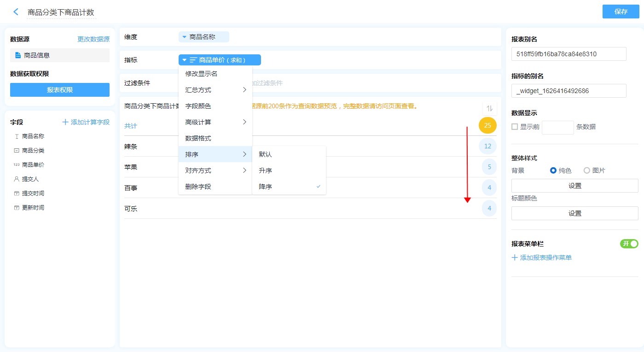Expand the 高级计算 submenu
This screenshot has width=644, height=352.
(215, 122)
